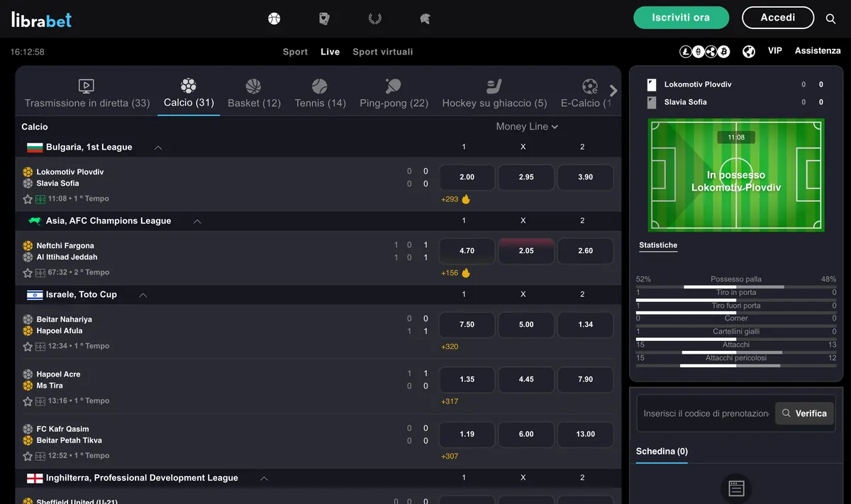Image resolution: width=851 pixels, height=504 pixels.
Task: Click the booking code input field
Action: tap(706, 413)
